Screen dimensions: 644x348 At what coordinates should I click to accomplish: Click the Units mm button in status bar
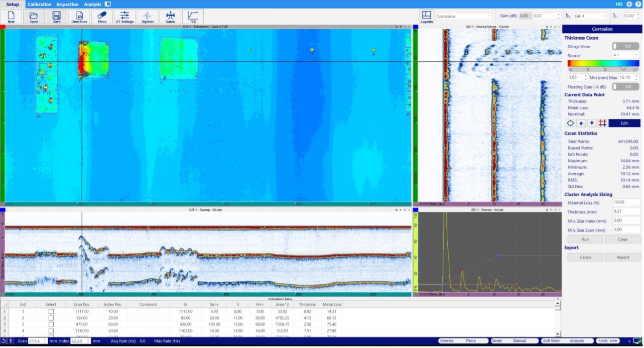point(607,341)
